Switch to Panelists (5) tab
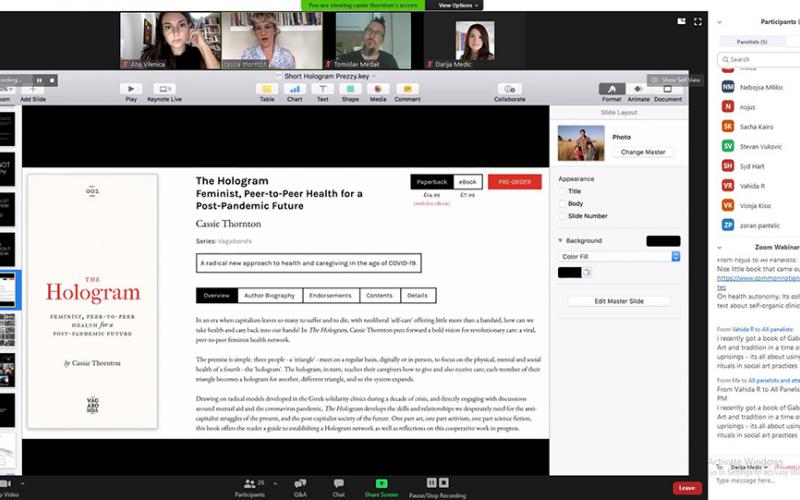Viewport: 800px width, 500px height. (x=752, y=42)
